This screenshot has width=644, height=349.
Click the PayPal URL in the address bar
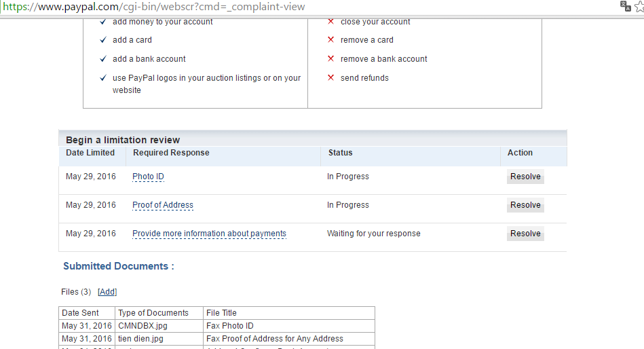[x=153, y=7]
